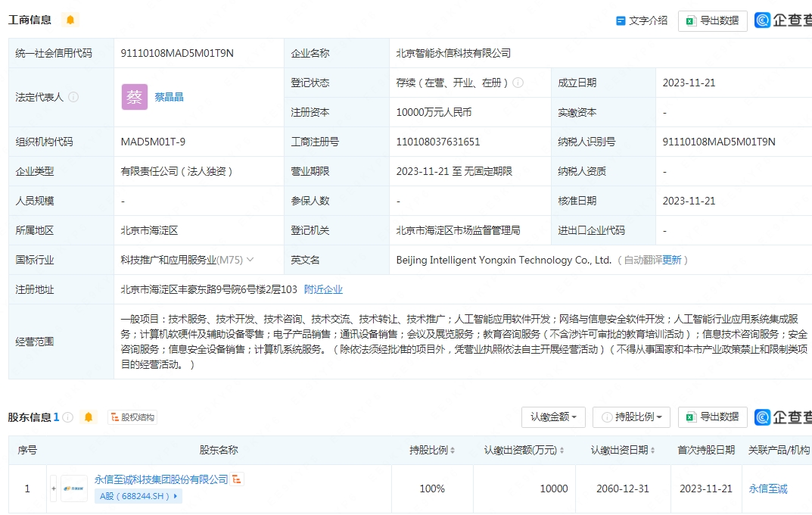Image resolution: width=812 pixels, height=515 pixels.
Task: Open the 股权结构 equity structure button
Action: (132, 417)
